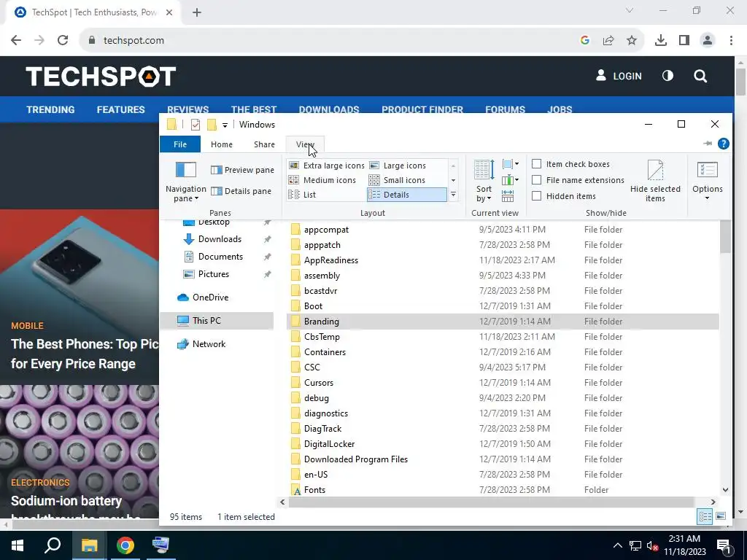This screenshot has width=747, height=560.
Task: Open FEATURES in TechSpot nav
Action: pos(120,109)
